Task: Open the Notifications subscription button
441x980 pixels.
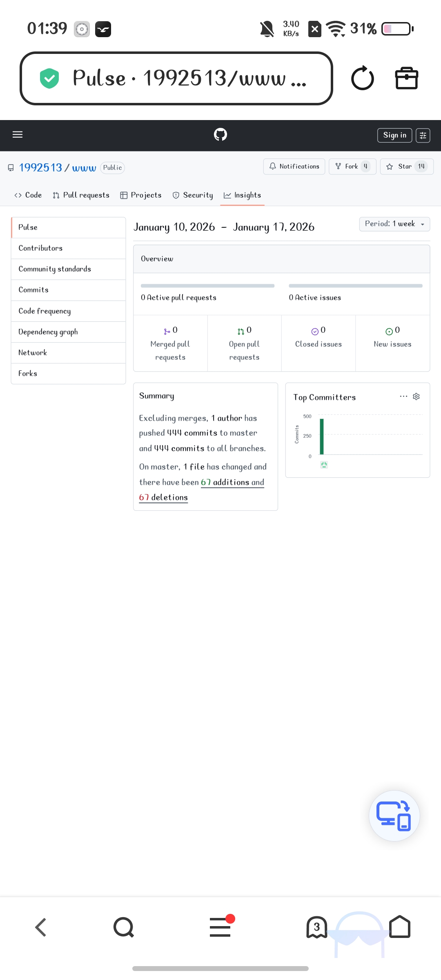Action: [x=294, y=167]
